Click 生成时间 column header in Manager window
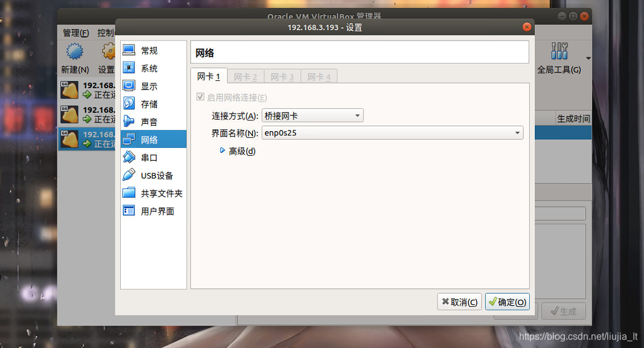 [x=573, y=118]
